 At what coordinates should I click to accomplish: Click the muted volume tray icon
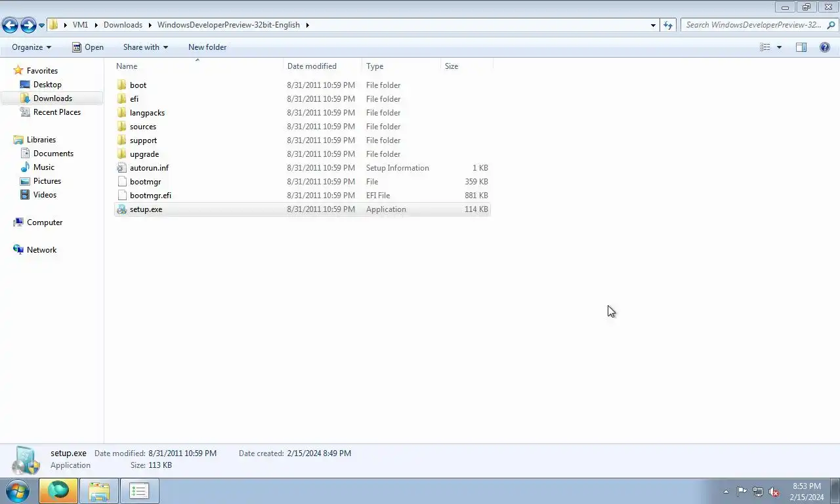774,492
